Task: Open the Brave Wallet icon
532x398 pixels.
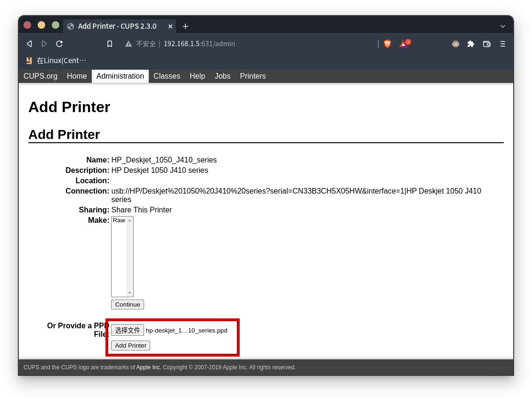Action: [487, 44]
